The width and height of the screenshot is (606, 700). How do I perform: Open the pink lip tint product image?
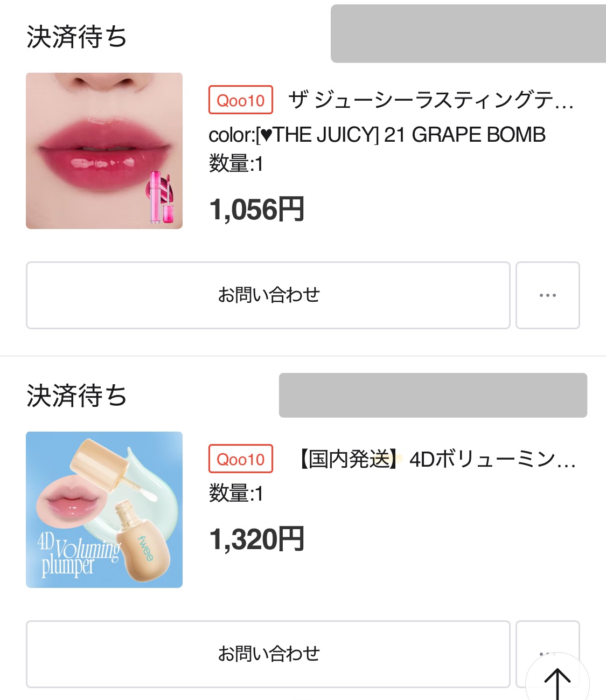[x=104, y=151]
